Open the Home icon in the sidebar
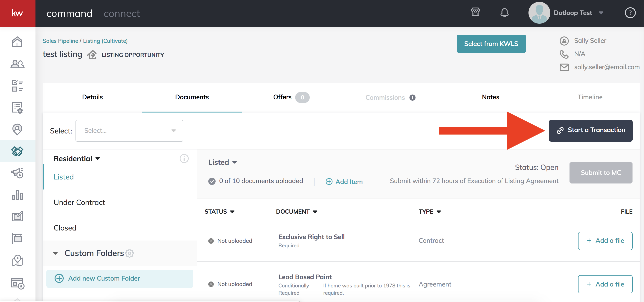Screen dimensions: 644x302 [17, 42]
